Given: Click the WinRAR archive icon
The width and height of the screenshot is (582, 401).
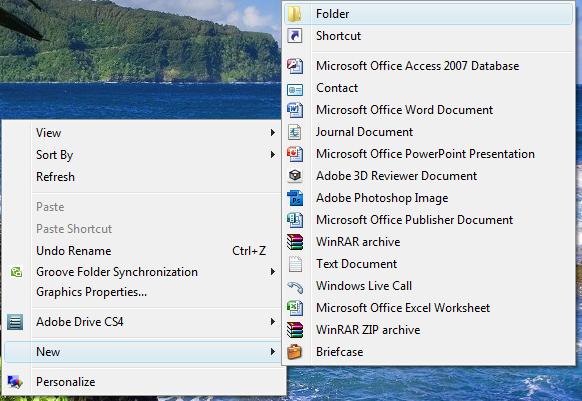Looking at the screenshot, I should (x=295, y=242).
